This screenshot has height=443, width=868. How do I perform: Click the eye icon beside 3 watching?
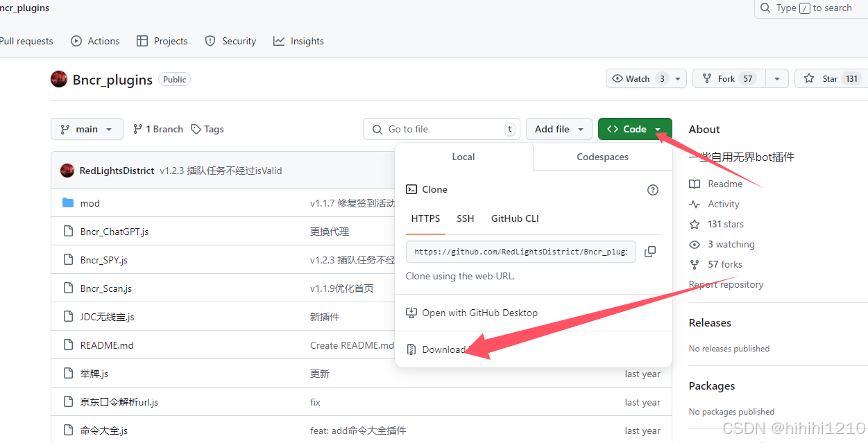695,244
